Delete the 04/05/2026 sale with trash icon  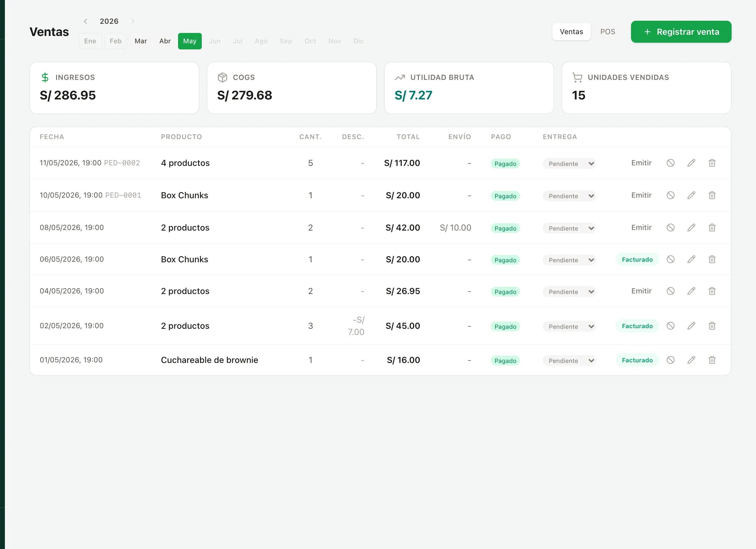(x=712, y=291)
